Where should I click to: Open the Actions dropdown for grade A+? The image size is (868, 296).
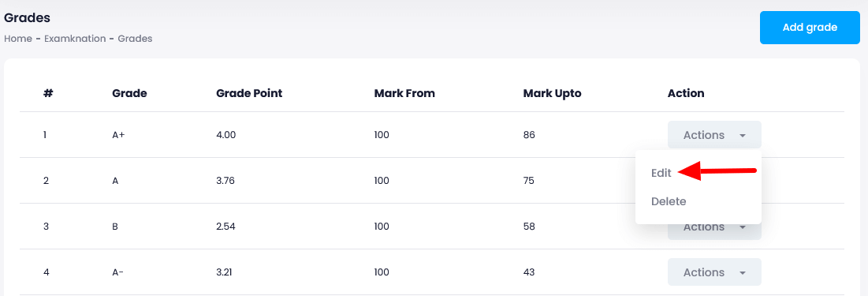[714, 135]
